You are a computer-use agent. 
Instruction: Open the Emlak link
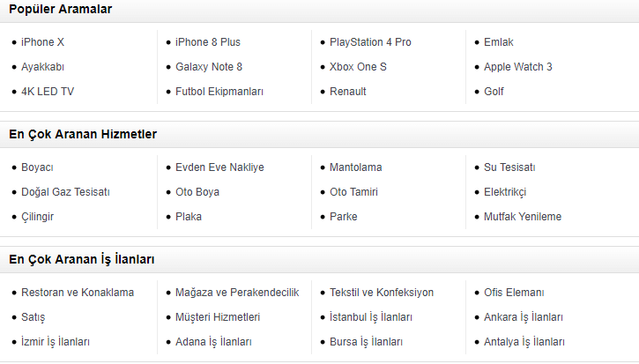coord(498,42)
